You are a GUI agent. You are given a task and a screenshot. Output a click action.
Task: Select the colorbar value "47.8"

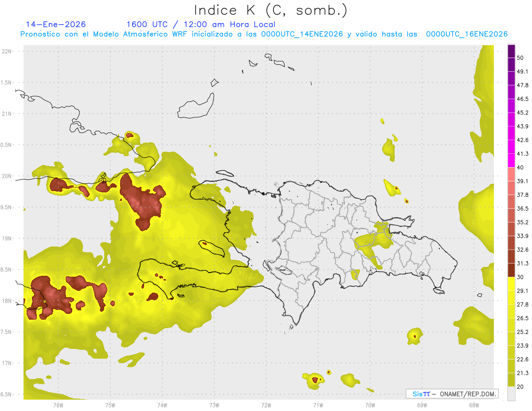click(523, 85)
